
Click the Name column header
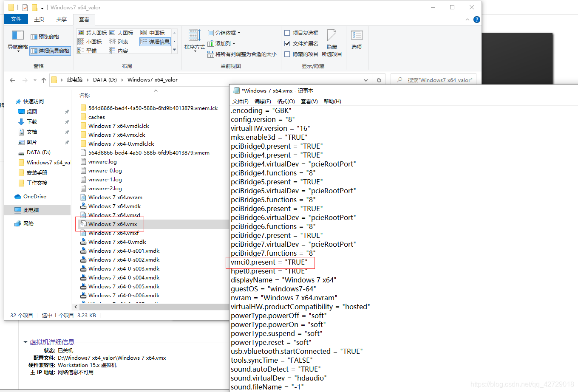(x=85, y=95)
